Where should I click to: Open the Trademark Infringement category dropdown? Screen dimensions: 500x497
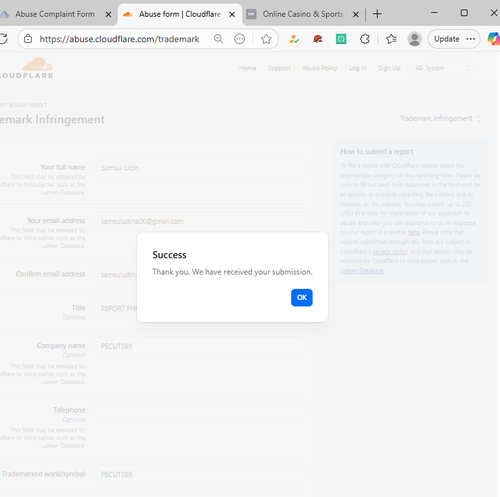coord(441,119)
